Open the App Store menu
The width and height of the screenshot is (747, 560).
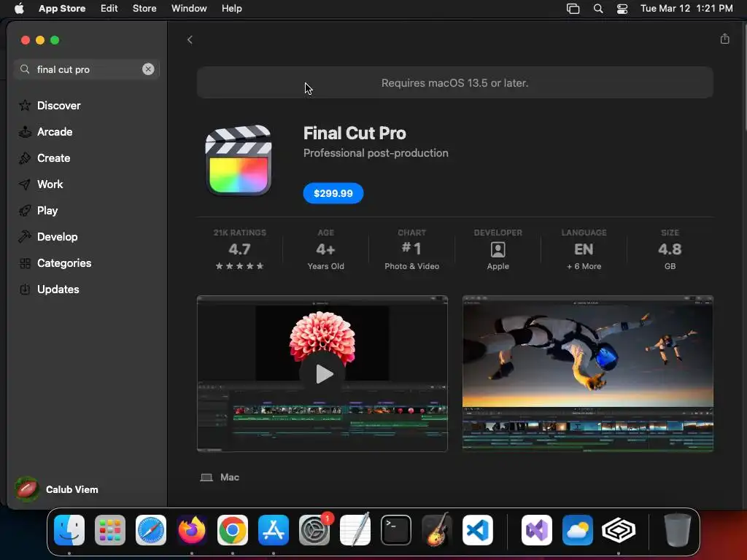click(62, 8)
